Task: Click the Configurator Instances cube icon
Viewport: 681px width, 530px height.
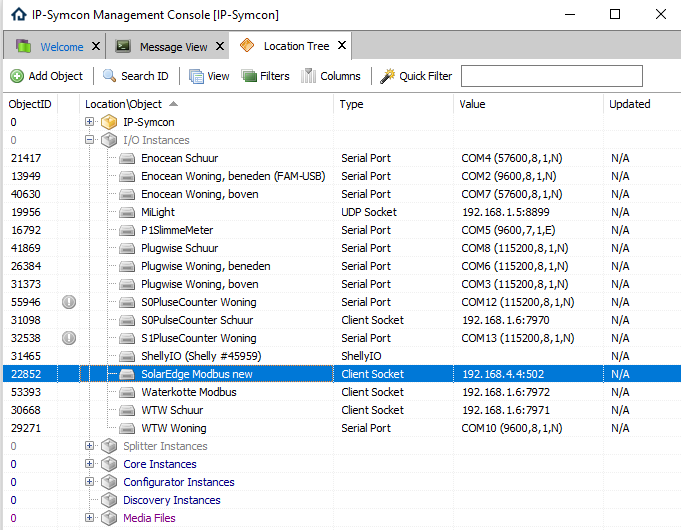Action: coord(109,482)
